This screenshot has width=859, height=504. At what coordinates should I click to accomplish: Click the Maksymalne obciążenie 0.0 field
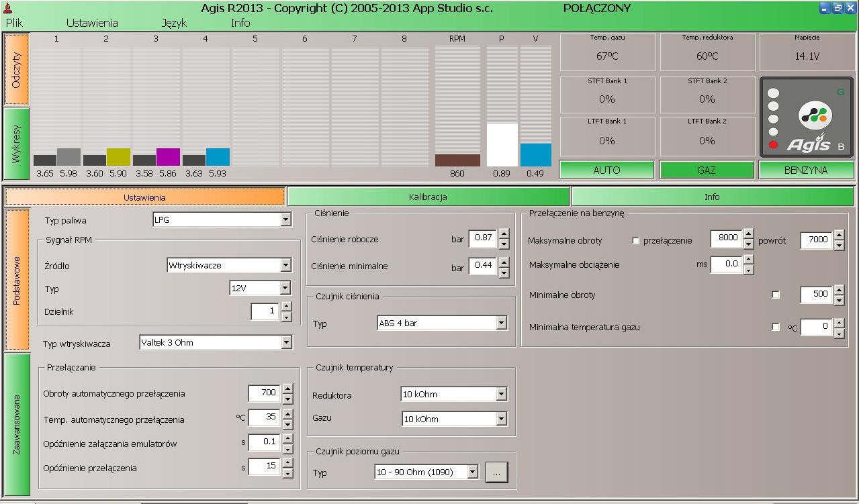click(x=726, y=264)
